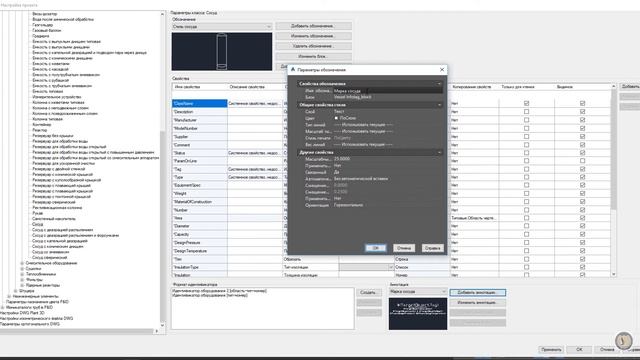Viewport: 640px width, 360px height.
Task: Click the Текст layer value in the dialog
Action: click(x=339, y=111)
